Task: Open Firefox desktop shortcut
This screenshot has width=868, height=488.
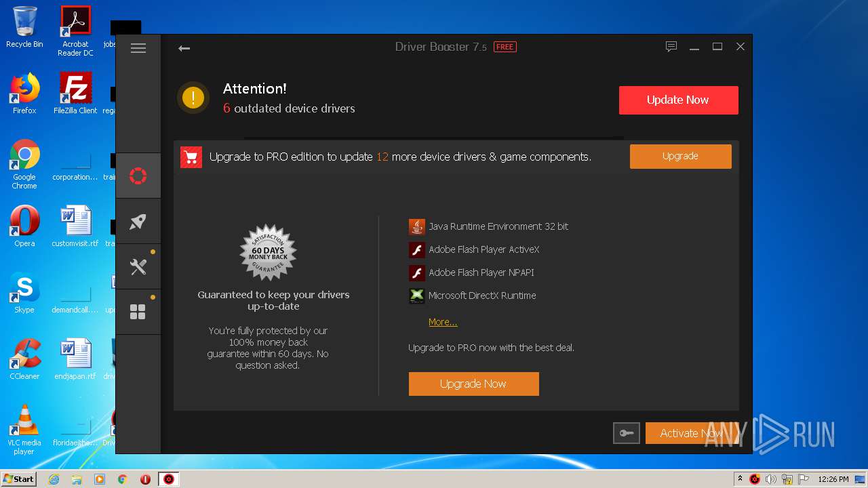Action: (24, 94)
